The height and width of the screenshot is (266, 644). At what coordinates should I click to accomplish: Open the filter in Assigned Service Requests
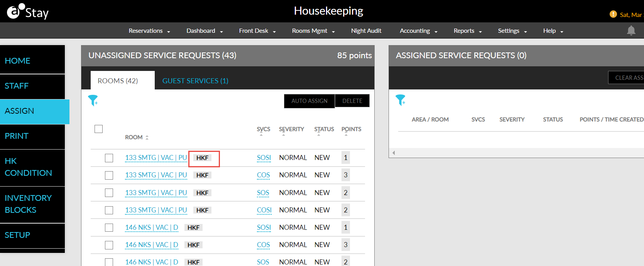401,100
